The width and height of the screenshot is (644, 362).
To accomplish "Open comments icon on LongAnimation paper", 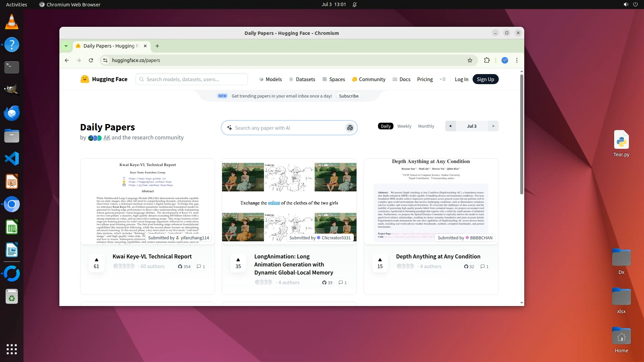I will pos(342,283).
